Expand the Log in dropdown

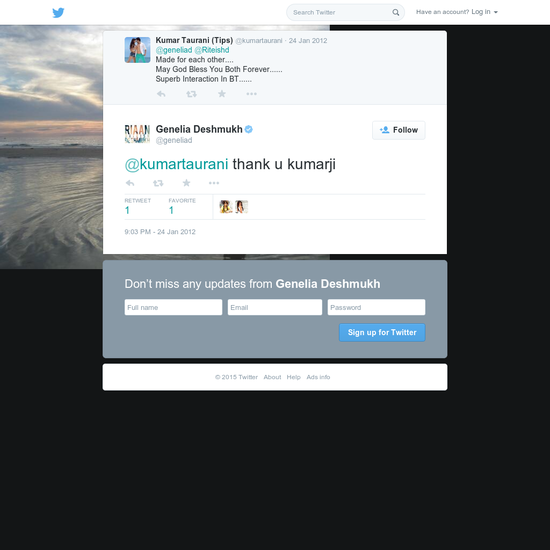click(x=484, y=12)
